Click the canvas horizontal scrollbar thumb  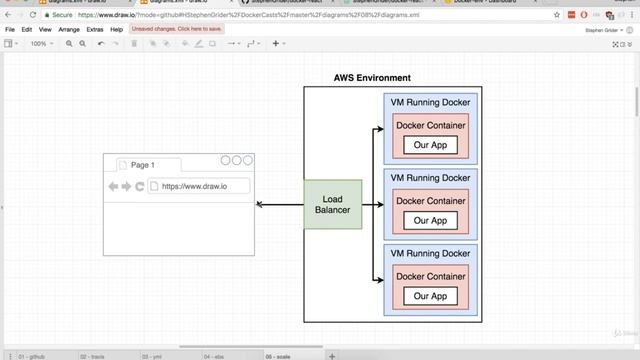[251, 347]
